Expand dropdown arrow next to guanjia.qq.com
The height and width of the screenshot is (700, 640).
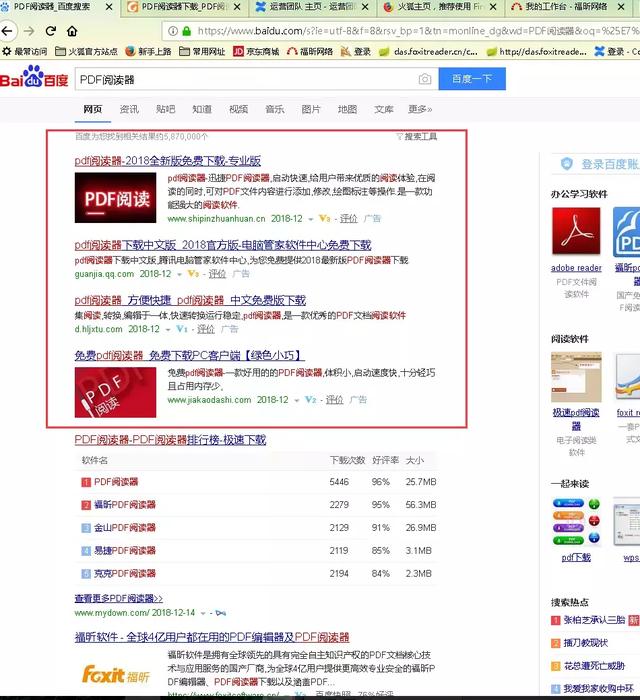pyautogui.click(x=179, y=275)
